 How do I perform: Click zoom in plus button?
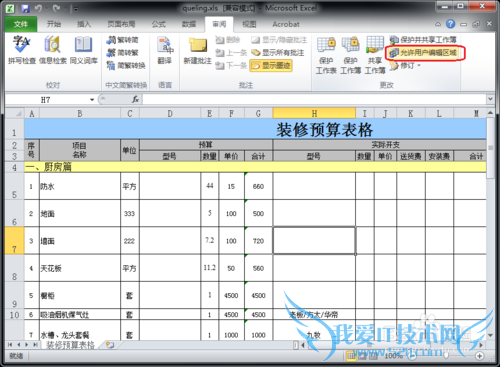(x=479, y=356)
